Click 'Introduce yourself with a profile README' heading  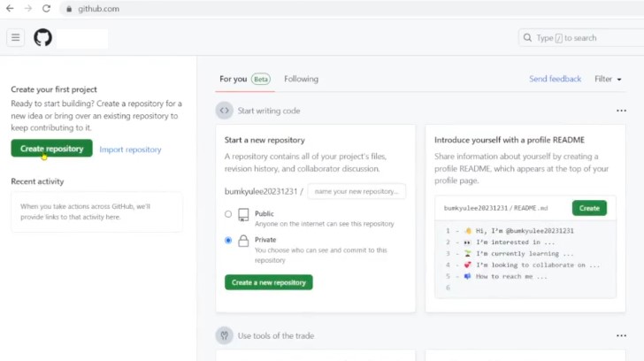coord(510,140)
